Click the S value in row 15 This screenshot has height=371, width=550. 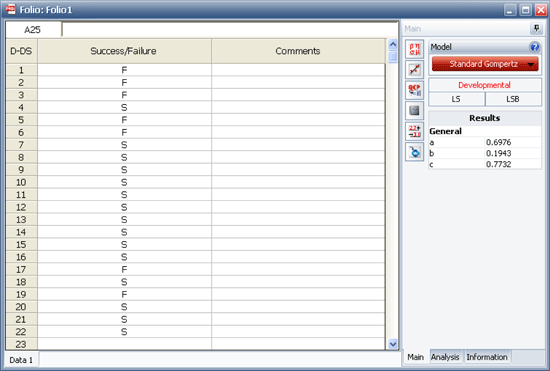click(x=124, y=244)
